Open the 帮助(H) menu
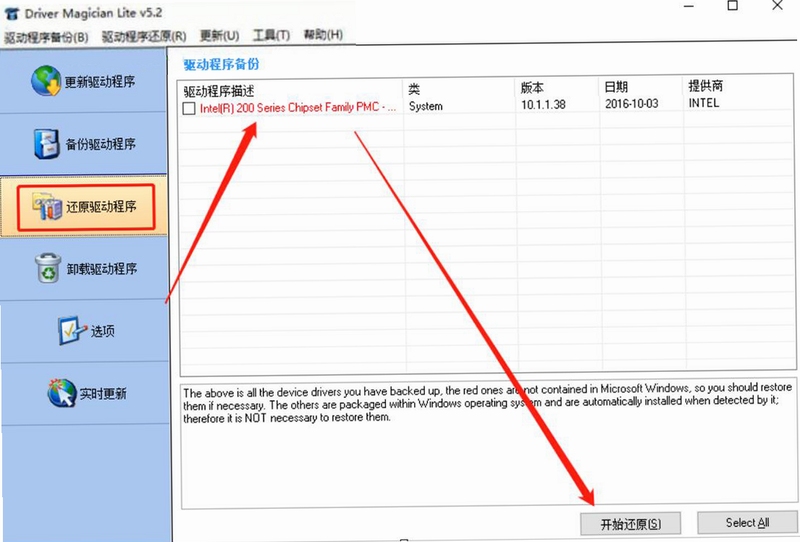 pos(323,34)
